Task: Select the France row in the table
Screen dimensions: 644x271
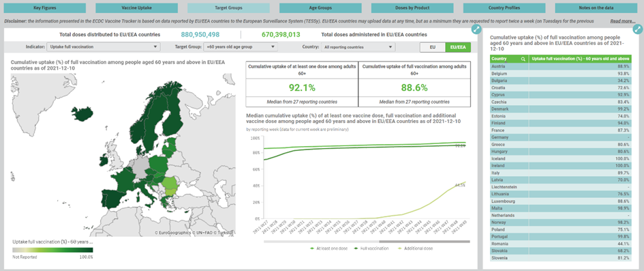Action: click(561, 130)
